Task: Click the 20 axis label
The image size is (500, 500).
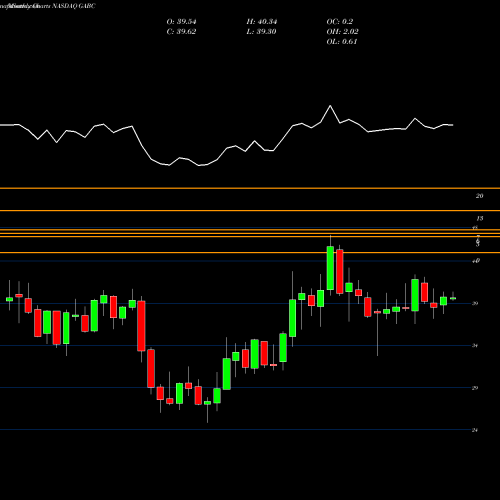Action: click(x=479, y=196)
